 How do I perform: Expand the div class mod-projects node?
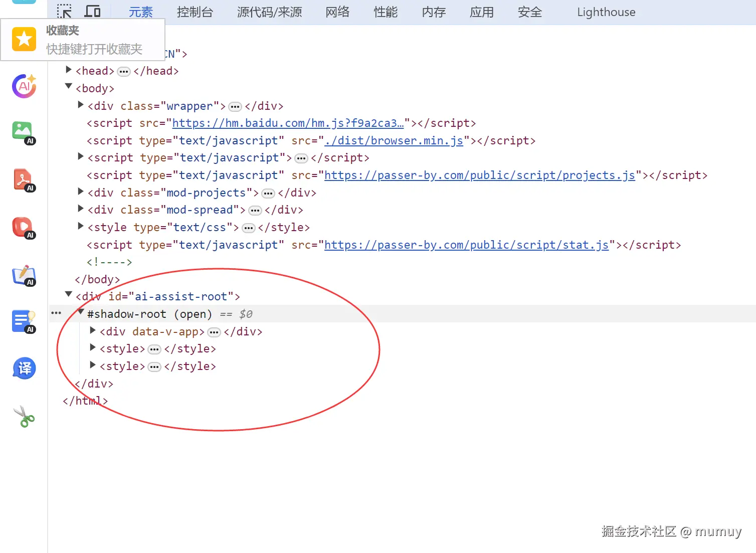pos(80,191)
